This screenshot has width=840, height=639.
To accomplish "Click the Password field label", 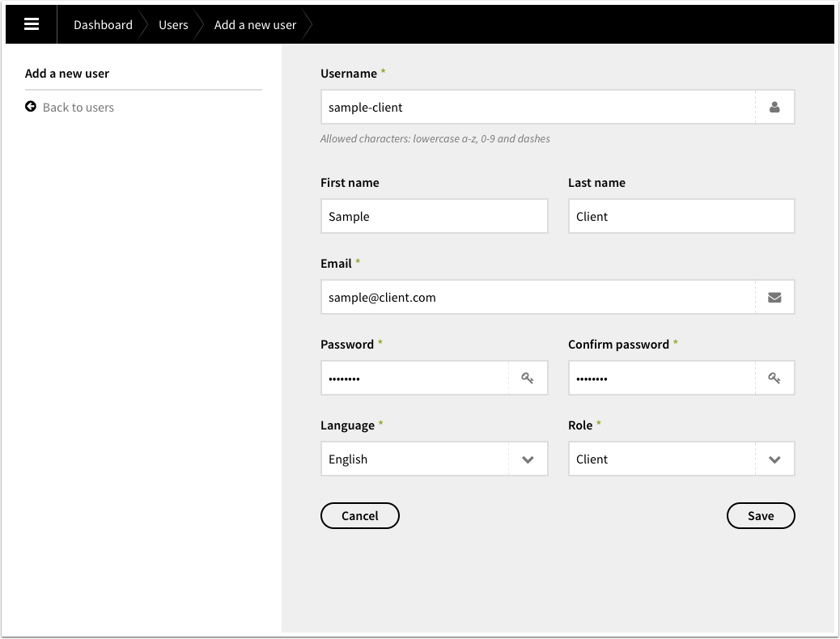I will [x=347, y=345].
